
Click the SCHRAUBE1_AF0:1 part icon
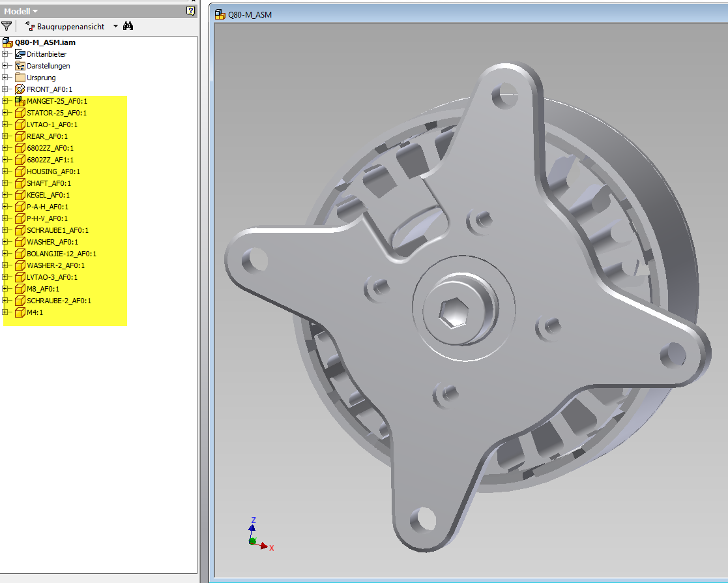click(20, 230)
